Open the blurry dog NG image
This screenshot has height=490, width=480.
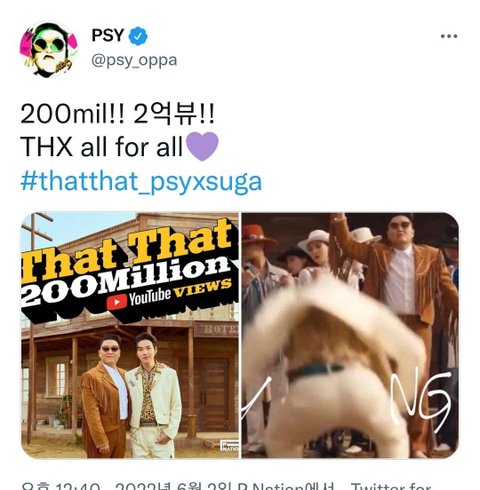(x=350, y=335)
